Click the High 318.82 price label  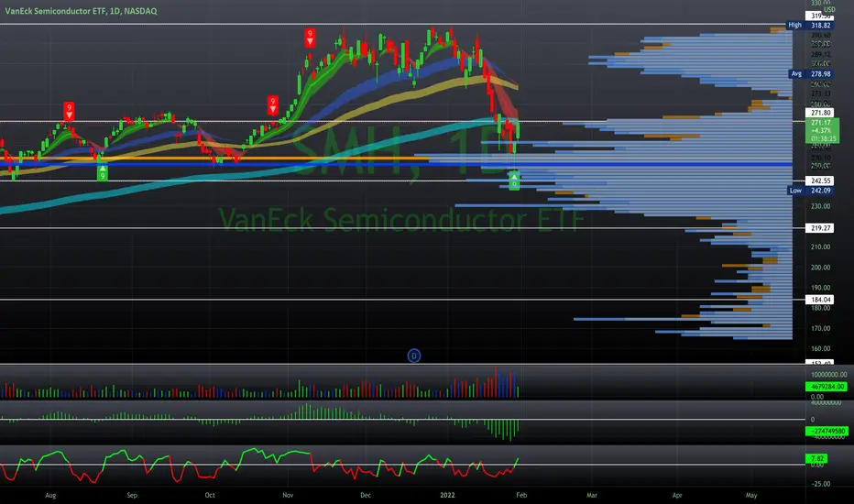(x=810, y=25)
